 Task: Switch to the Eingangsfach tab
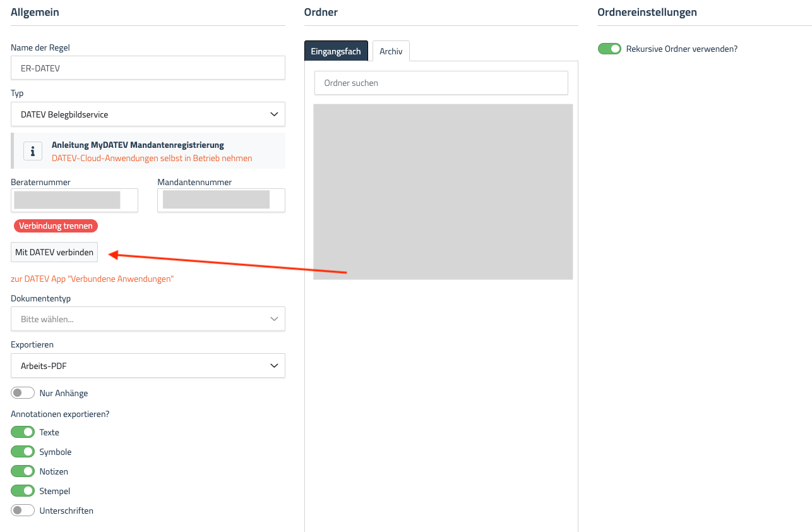[336, 51]
